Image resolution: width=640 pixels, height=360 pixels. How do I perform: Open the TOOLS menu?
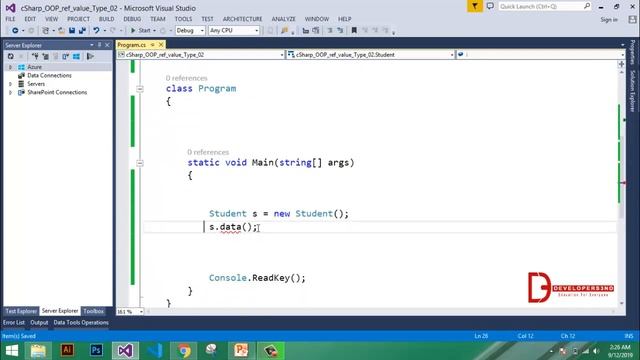pos(183,19)
